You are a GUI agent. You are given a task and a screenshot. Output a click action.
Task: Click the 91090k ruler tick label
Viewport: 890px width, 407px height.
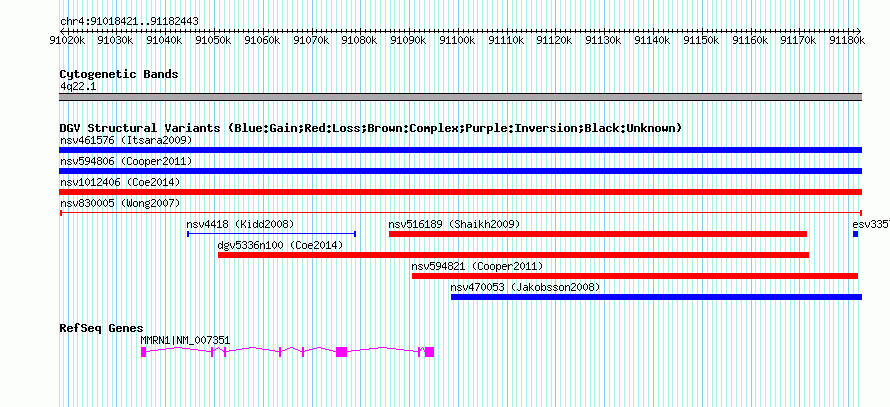(409, 40)
